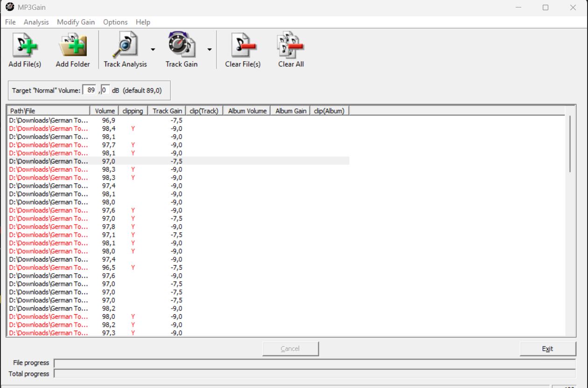588x388 pixels.
Task: Click the Add File(s) toolbar icon
Action: (25, 46)
